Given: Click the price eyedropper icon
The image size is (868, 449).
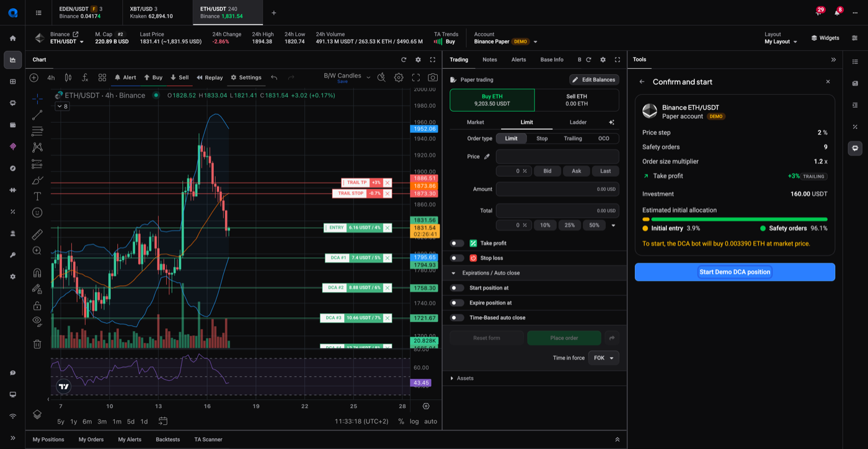Looking at the screenshot, I should [x=487, y=156].
